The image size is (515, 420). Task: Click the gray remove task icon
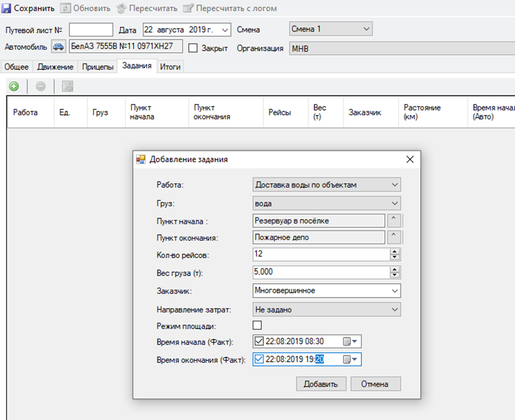coord(40,86)
